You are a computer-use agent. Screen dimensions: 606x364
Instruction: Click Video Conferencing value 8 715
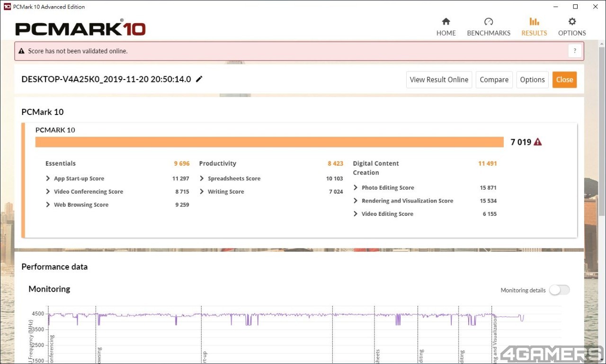182,192
